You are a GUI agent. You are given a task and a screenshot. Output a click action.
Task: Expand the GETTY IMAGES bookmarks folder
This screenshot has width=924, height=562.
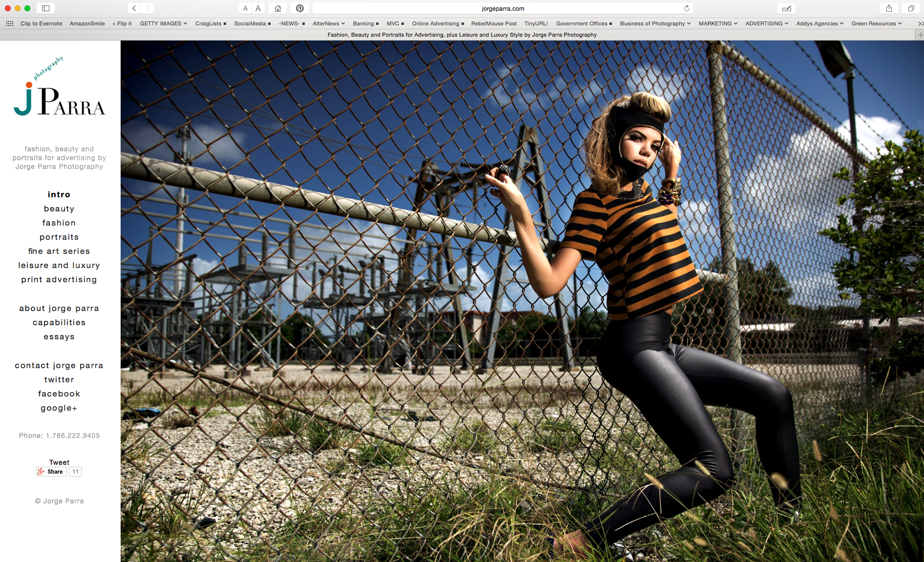163,23
